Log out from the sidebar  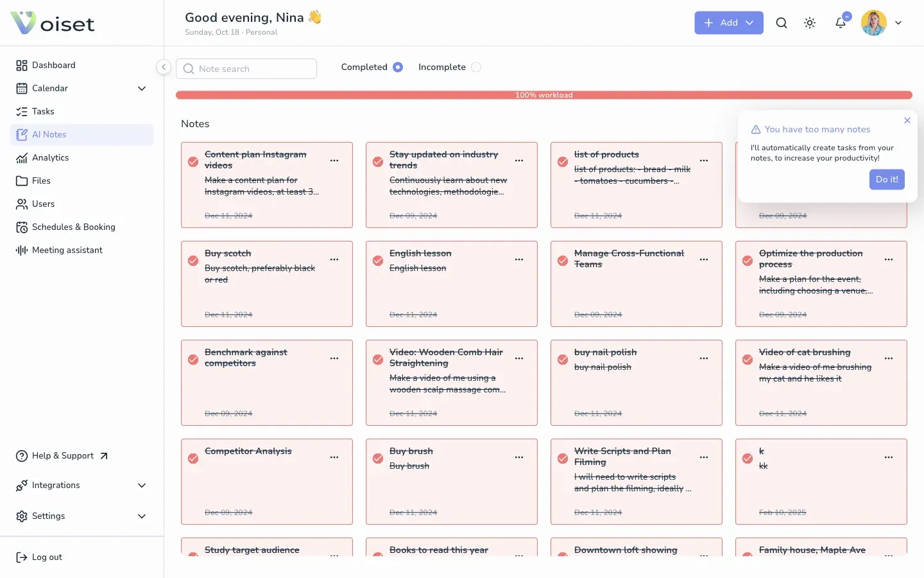click(x=39, y=557)
